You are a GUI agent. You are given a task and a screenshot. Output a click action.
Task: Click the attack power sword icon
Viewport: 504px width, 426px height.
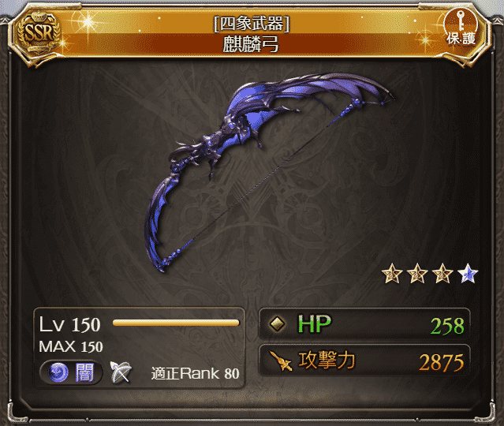[x=280, y=361]
